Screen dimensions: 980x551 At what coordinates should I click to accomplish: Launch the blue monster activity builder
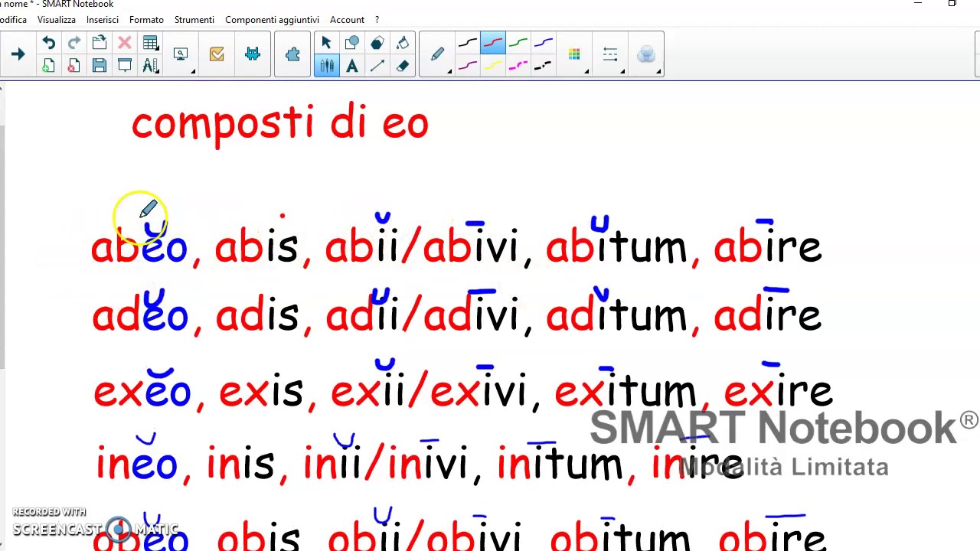[253, 54]
